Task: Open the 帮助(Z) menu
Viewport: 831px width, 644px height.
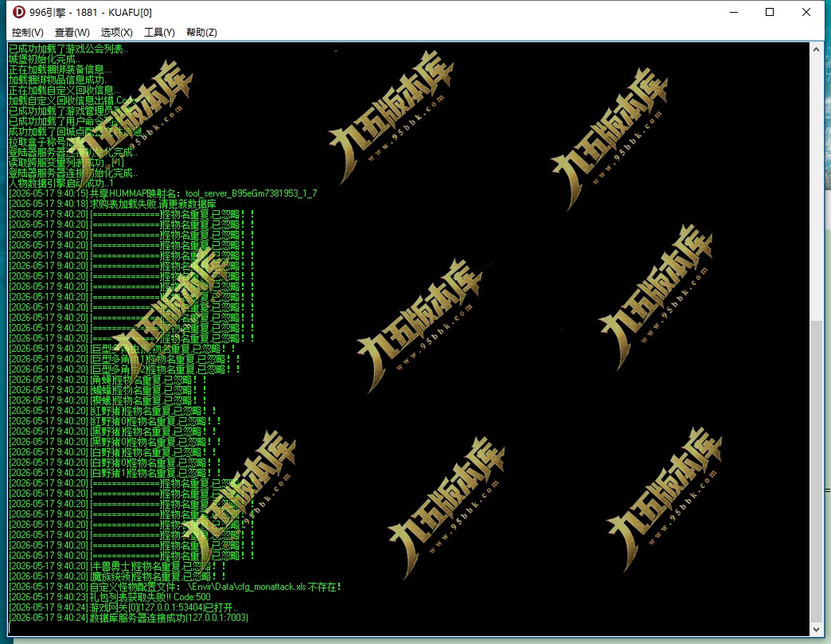Action: tap(201, 33)
